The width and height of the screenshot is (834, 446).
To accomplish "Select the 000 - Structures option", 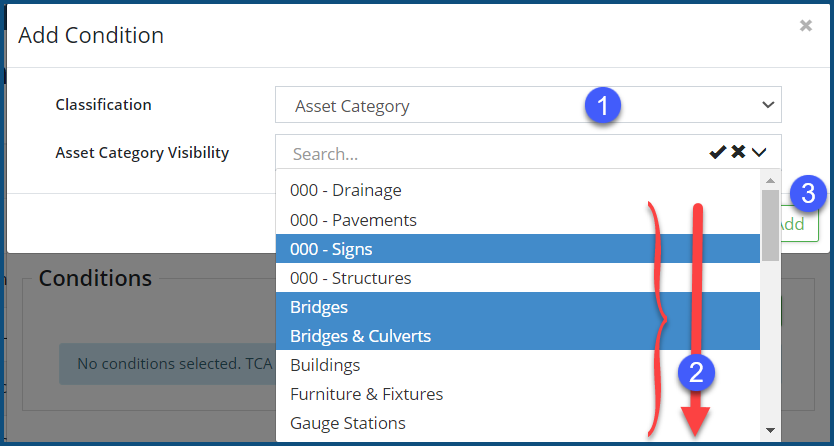I will tap(350, 278).
